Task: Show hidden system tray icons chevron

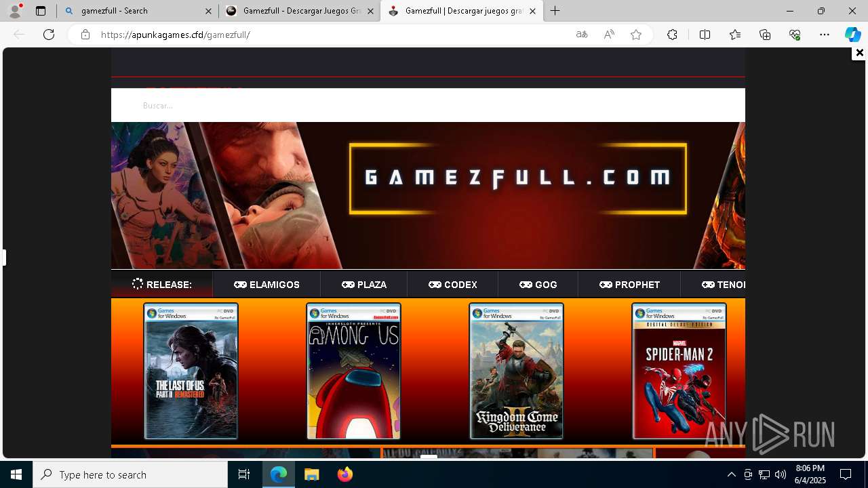Action: tap(731, 474)
